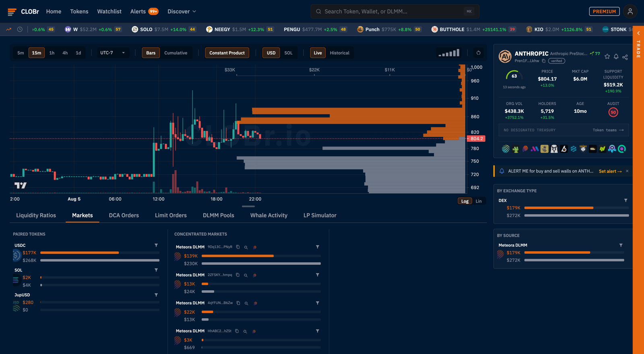Screen dimensions: 644x354
Task: Copy the 9Dq13C...PNyR pool address
Action: point(238,247)
